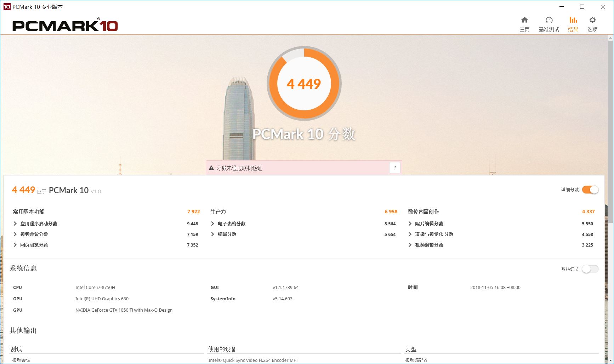Close the PCMark 10 window

(603, 7)
